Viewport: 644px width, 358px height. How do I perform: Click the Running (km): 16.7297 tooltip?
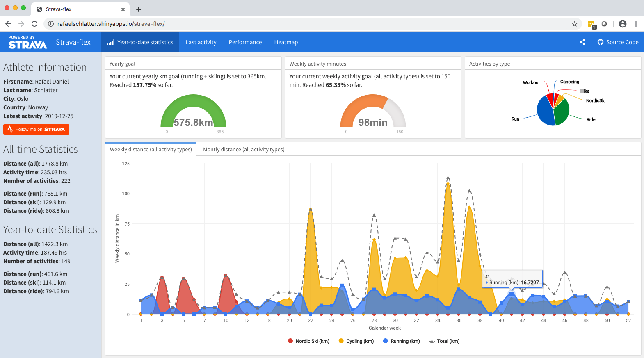(512, 279)
